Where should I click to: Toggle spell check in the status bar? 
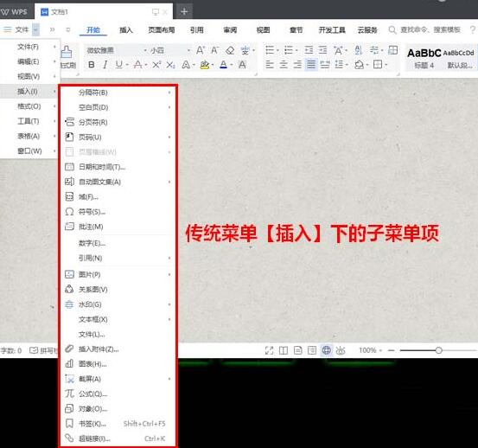pyautogui.click(x=43, y=350)
